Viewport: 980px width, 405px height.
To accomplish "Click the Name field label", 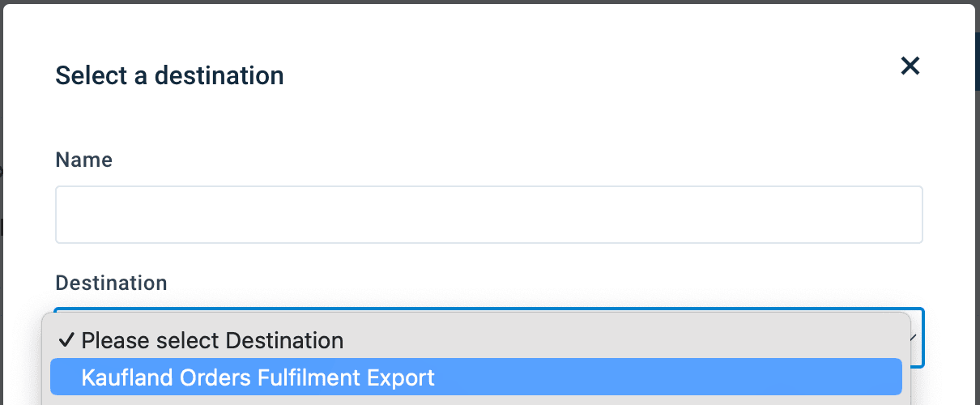I will point(83,160).
